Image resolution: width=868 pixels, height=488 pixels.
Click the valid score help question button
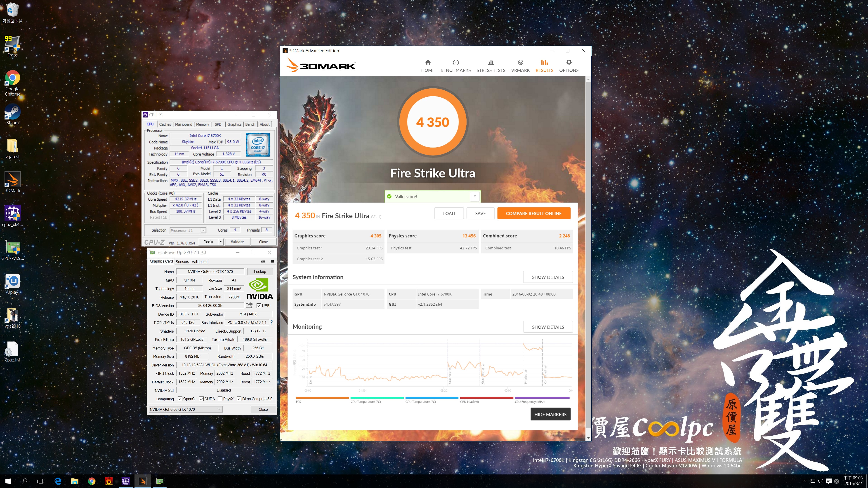(x=474, y=196)
